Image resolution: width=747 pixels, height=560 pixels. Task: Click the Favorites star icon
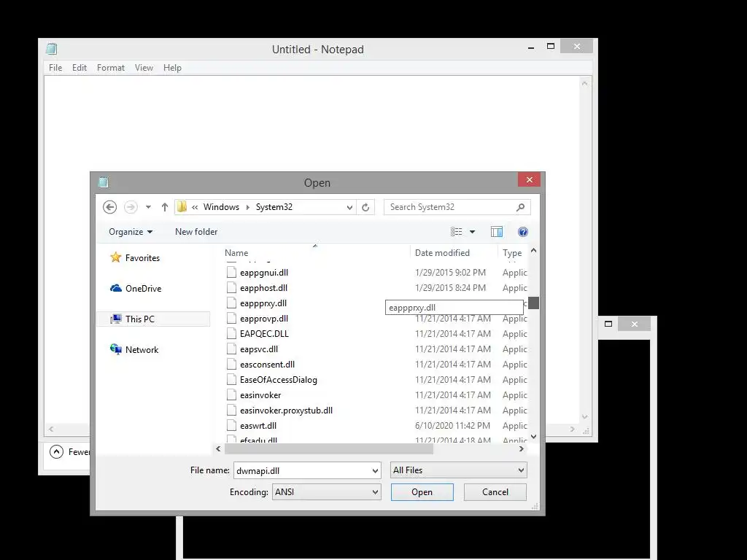pyautogui.click(x=116, y=257)
